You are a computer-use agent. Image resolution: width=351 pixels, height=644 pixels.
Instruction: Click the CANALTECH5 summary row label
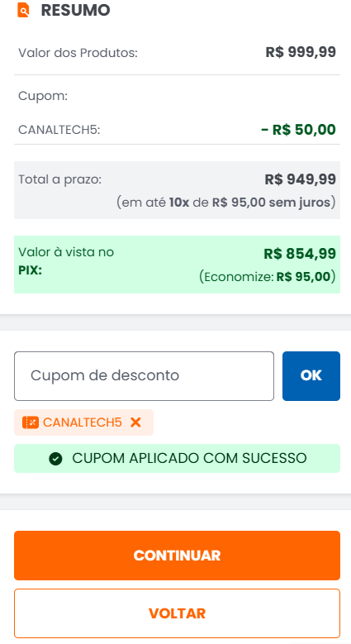(x=59, y=130)
